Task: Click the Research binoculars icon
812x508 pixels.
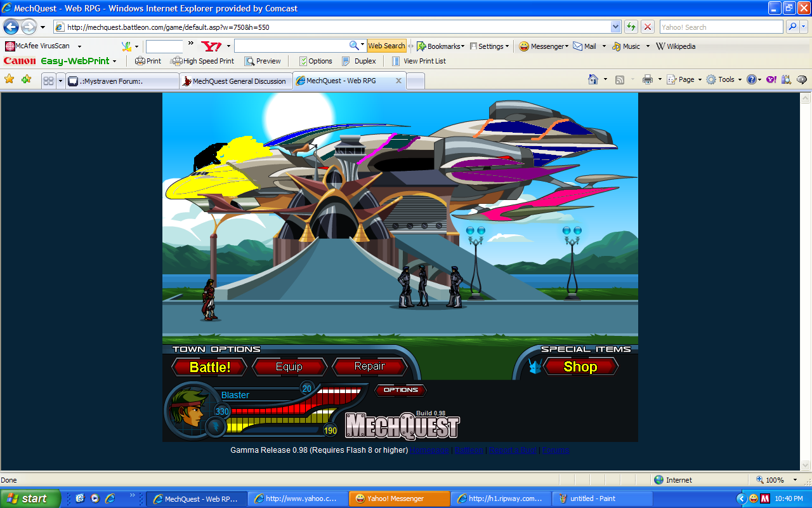Action: pos(787,79)
